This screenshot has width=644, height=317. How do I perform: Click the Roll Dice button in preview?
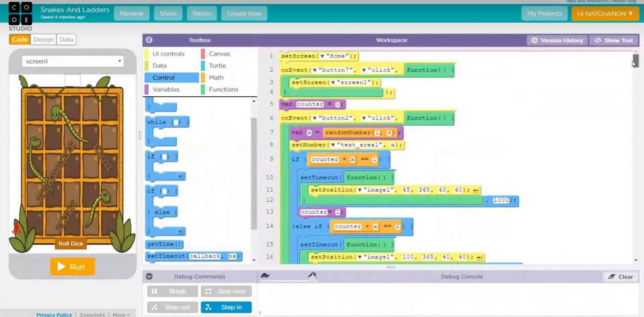(70, 243)
